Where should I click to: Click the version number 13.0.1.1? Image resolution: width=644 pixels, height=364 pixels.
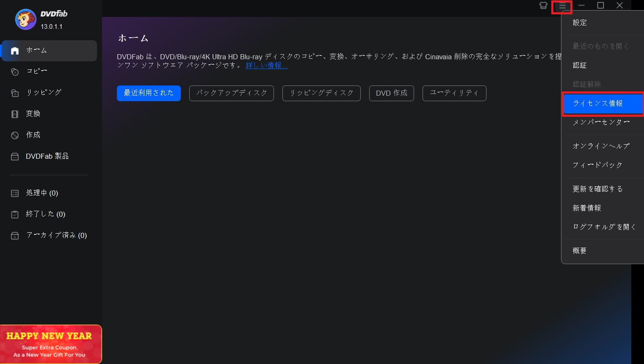coord(52,27)
